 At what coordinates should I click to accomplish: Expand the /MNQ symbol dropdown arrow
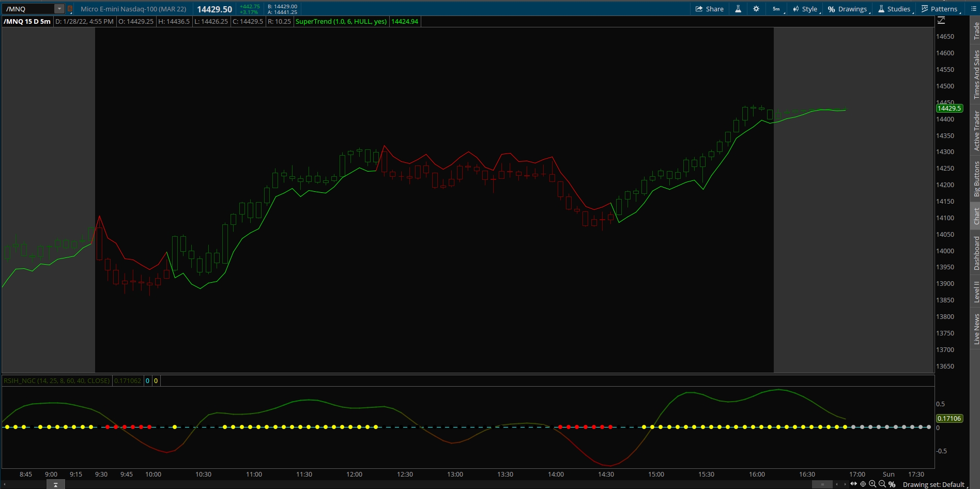pyautogui.click(x=59, y=9)
